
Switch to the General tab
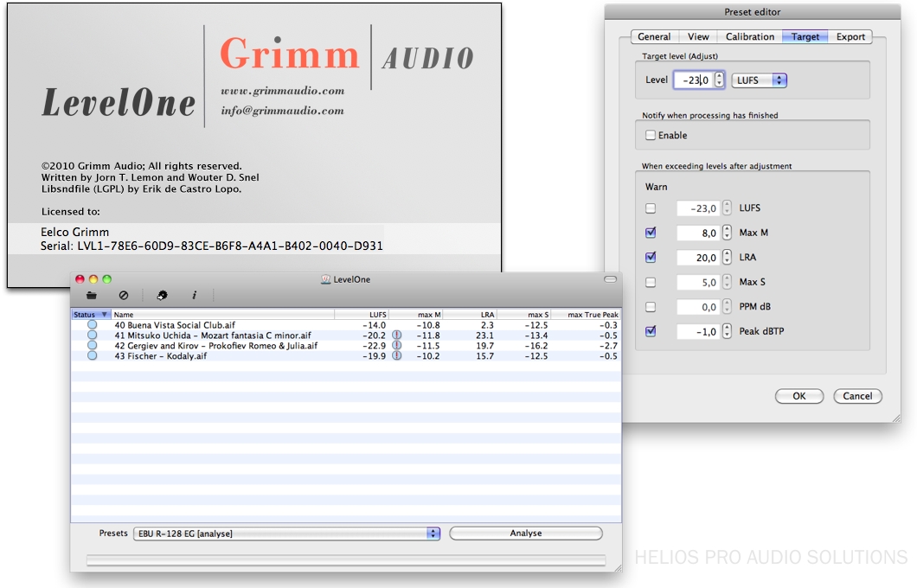(x=654, y=36)
